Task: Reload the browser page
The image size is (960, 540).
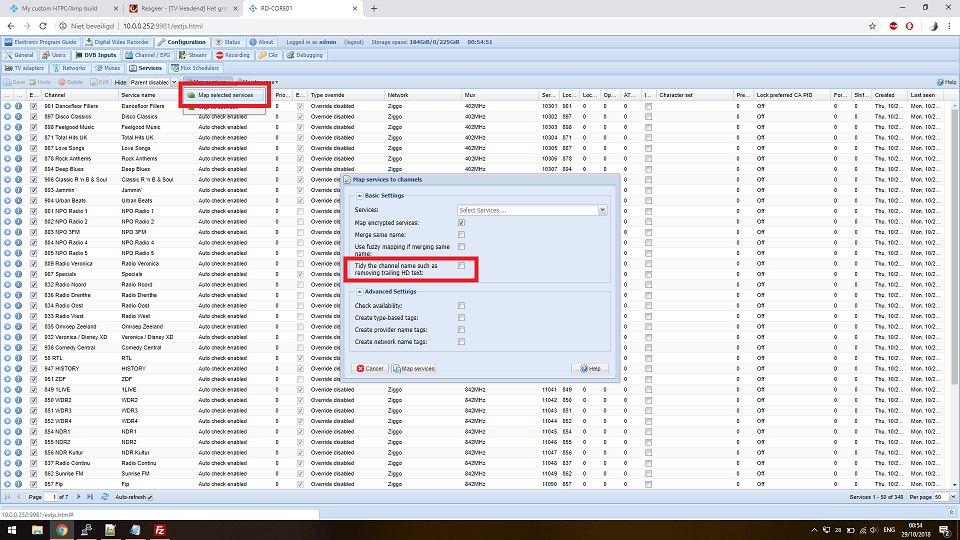Action: click(43, 26)
